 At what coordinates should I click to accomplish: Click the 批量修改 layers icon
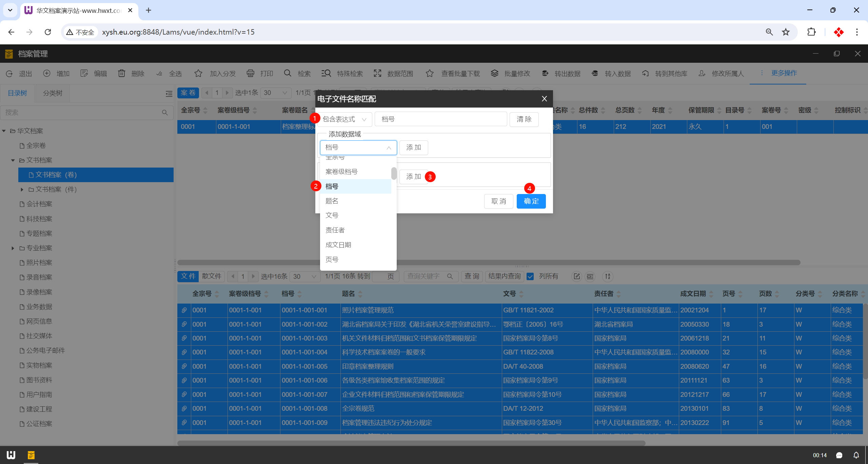pos(495,73)
